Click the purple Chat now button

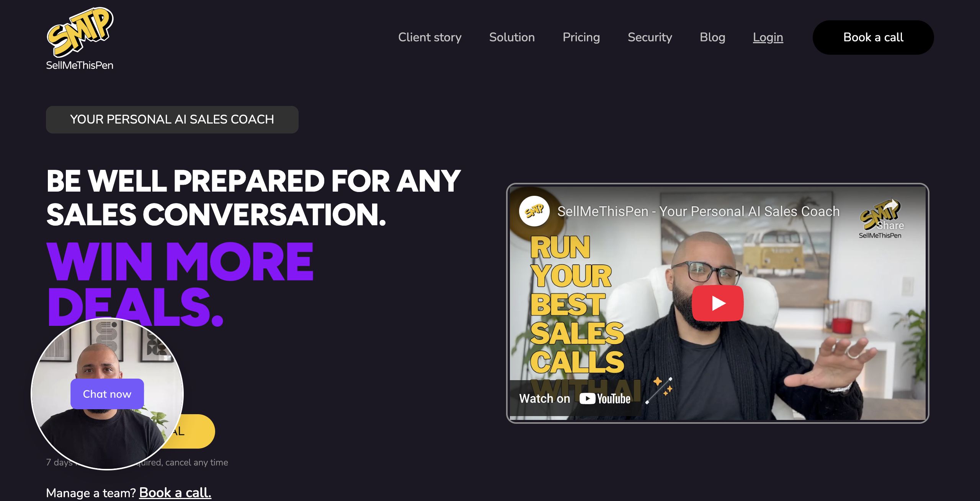107,394
